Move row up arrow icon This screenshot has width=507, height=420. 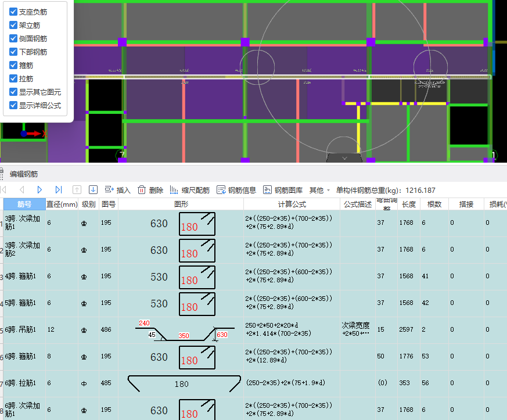pyautogui.click(x=77, y=190)
